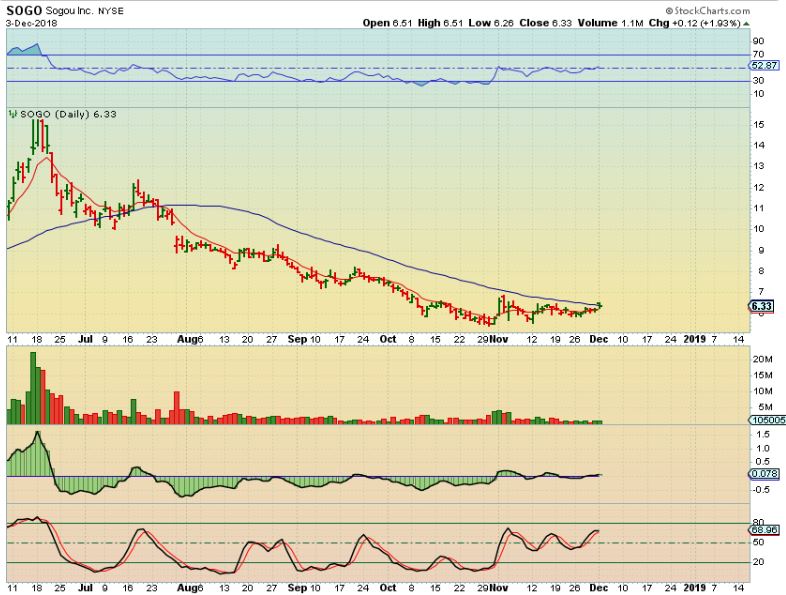The height and width of the screenshot is (595, 786).
Task: Click the Open 6.51 value in header
Action: [x=390, y=23]
